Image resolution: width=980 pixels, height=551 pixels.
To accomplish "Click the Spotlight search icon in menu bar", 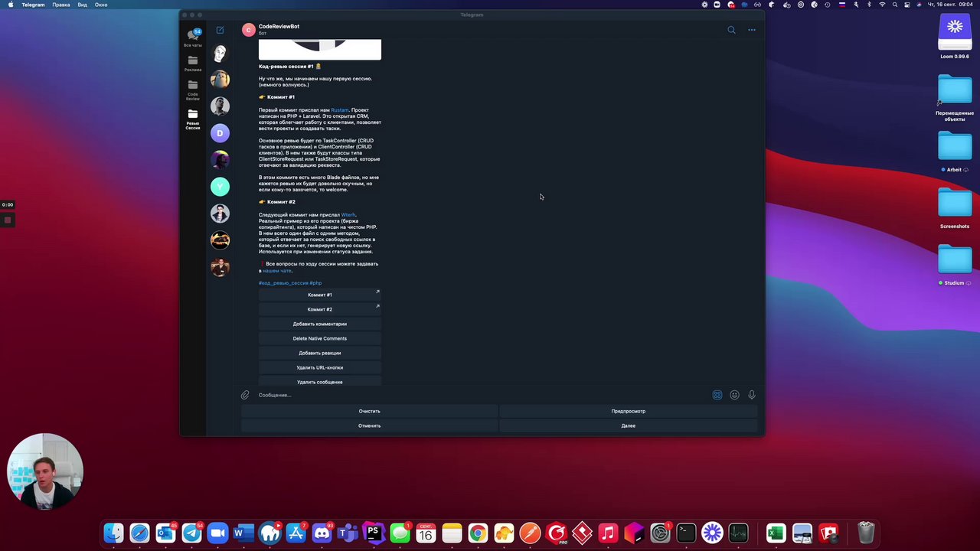I will pyautogui.click(x=895, y=5).
